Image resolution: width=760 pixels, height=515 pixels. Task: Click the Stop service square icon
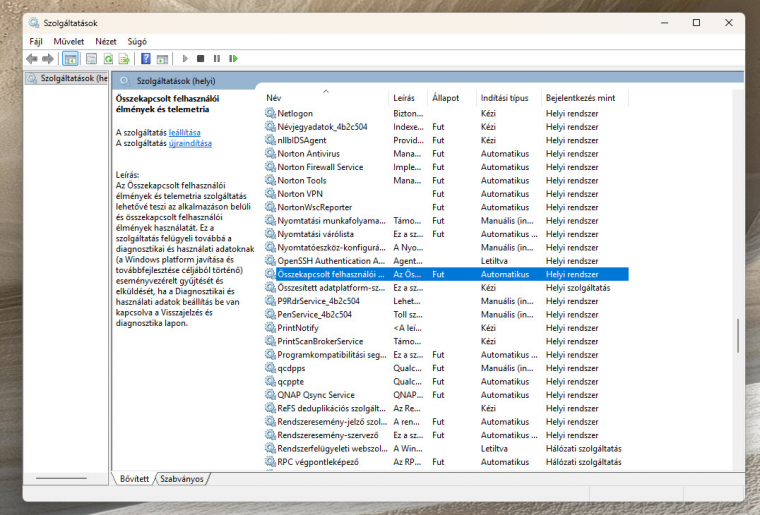tap(201, 59)
